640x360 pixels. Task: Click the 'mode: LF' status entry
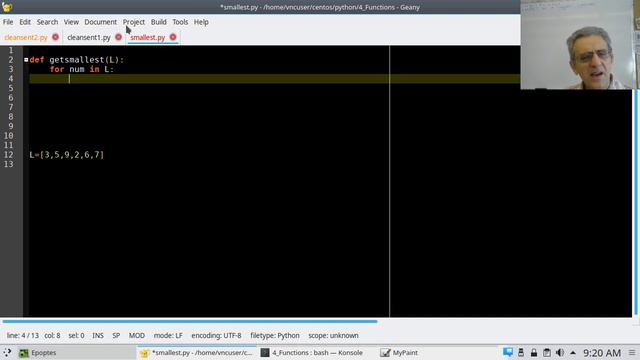click(168, 336)
